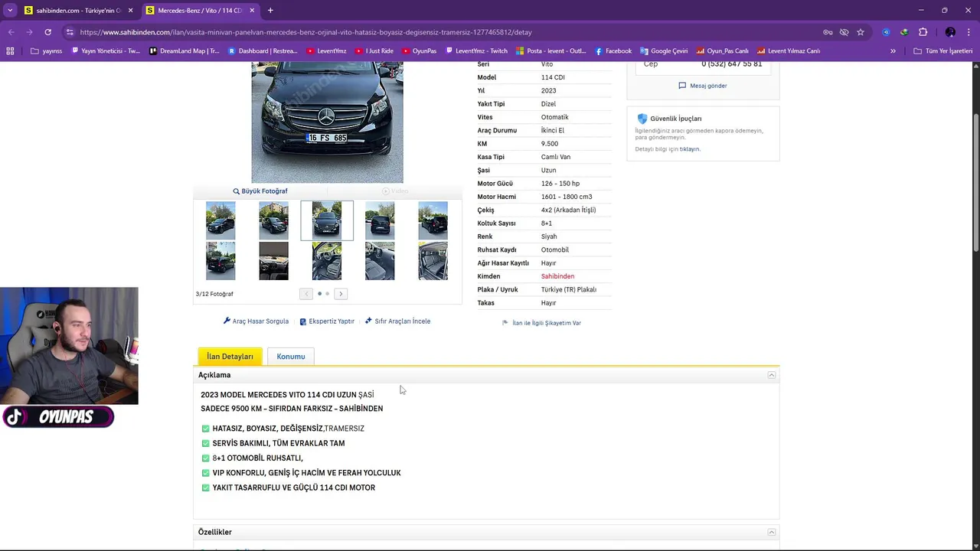This screenshot has height=551, width=980.
Task: Open the OyunPas YouTube bookmark
Action: click(420, 51)
